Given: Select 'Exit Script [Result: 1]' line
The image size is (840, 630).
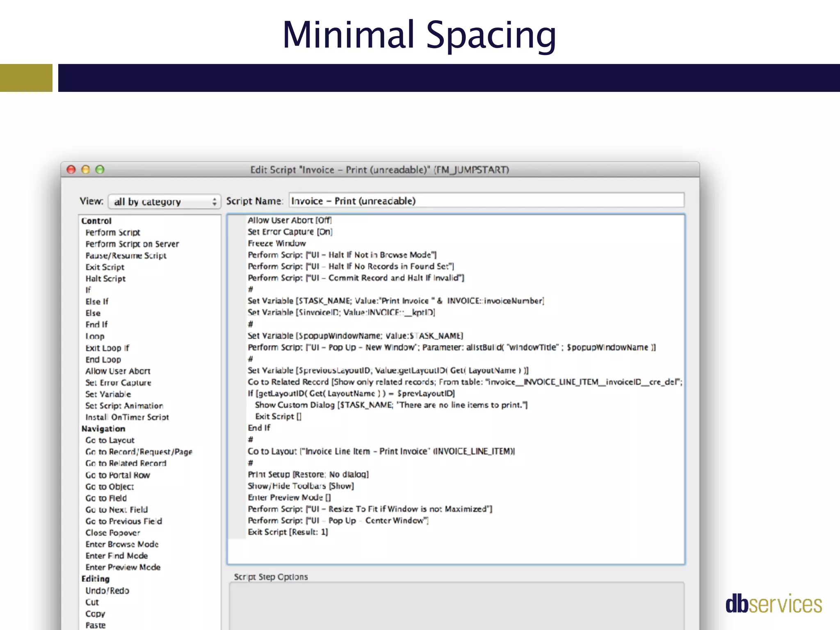Looking at the screenshot, I should click(288, 532).
